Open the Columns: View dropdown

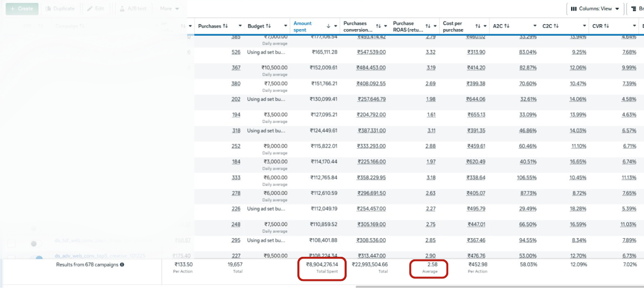click(x=596, y=9)
